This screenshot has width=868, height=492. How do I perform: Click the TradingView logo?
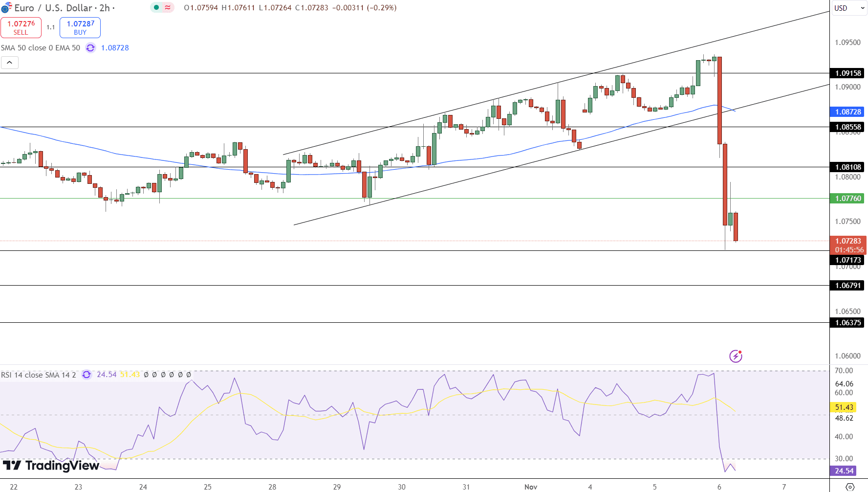(51, 465)
